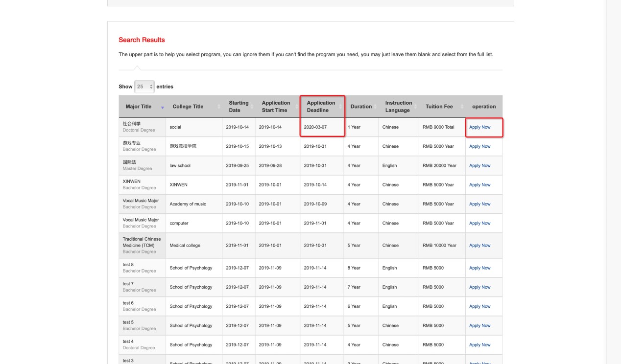Viewport: 621px width, 364px height.
Task: Sort table by Tuition Fee column
Action: pyautogui.click(x=439, y=107)
